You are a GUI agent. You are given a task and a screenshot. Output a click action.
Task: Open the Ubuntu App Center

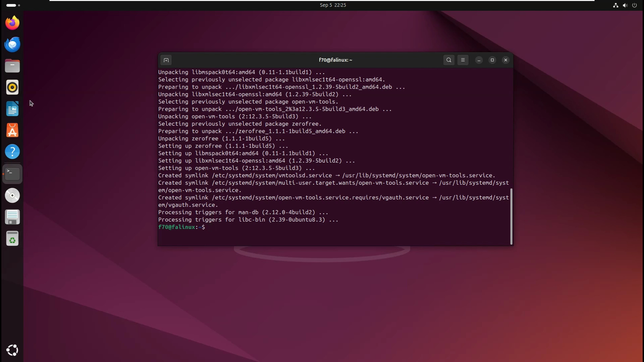click(12, 130)
